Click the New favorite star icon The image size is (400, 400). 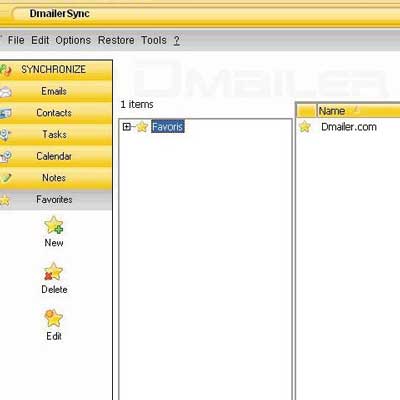pyautogui.click(x=54, y=225)
